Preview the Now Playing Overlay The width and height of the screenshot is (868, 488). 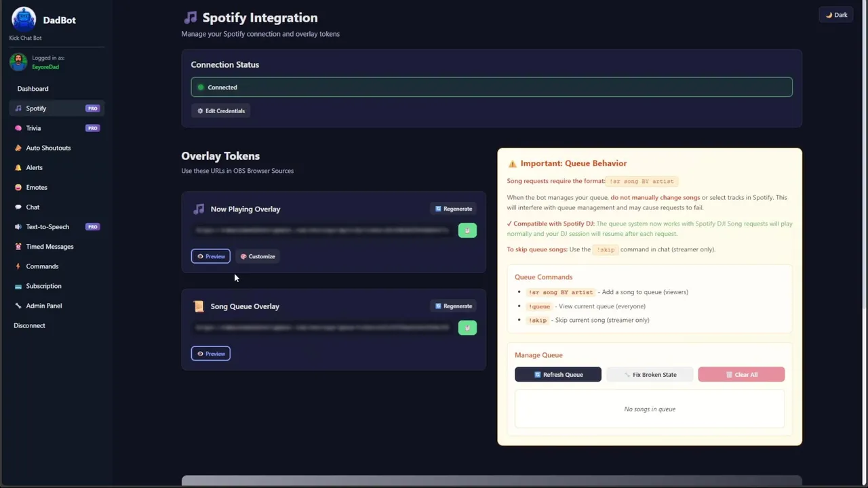211,256
